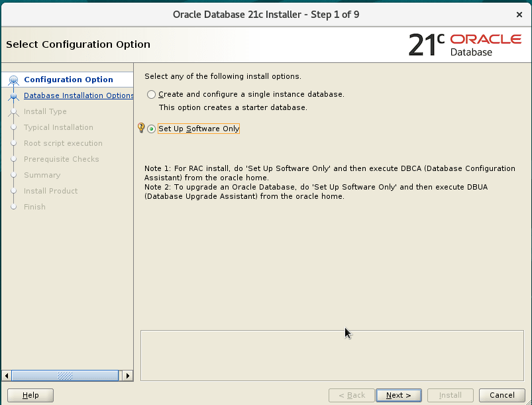Viewport: 532px width, 405px height.
Task: Click the empty message area at bottom
Action: 332,355
